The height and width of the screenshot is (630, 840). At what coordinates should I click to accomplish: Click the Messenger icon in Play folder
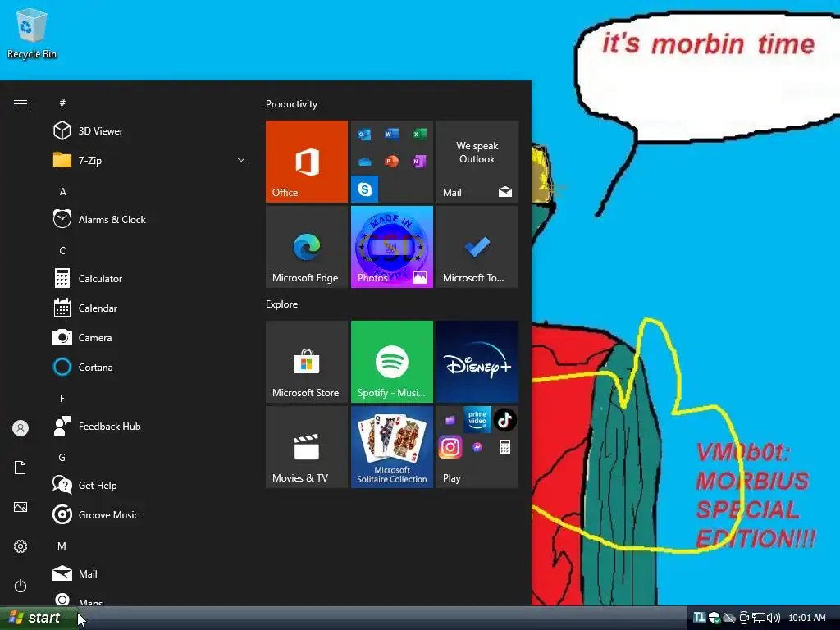coord(477,447)
